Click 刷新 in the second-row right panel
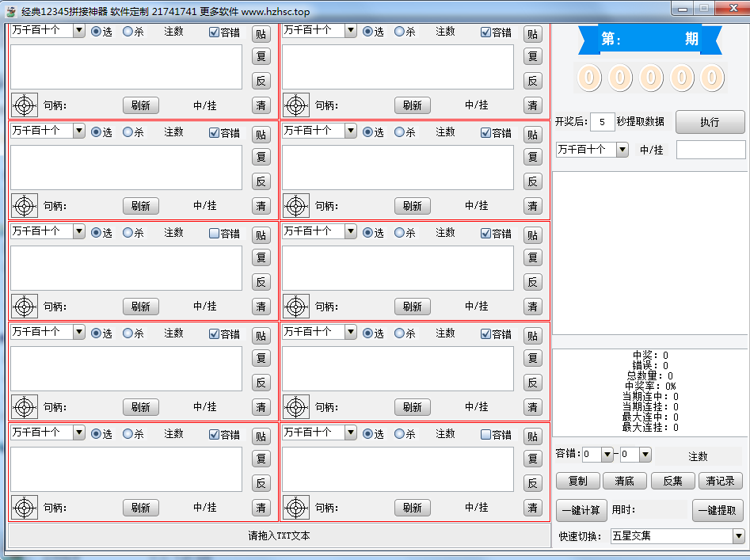 (x=413, y=206)
